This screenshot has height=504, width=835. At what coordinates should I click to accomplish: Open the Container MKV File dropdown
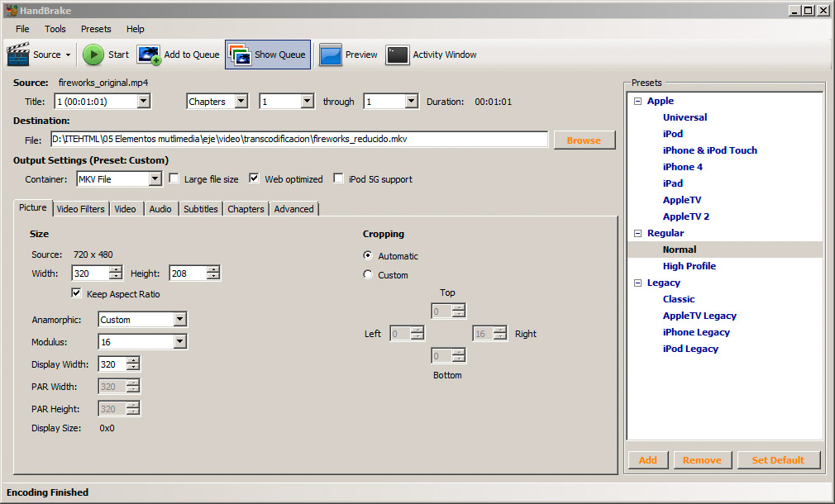point(155,178)
